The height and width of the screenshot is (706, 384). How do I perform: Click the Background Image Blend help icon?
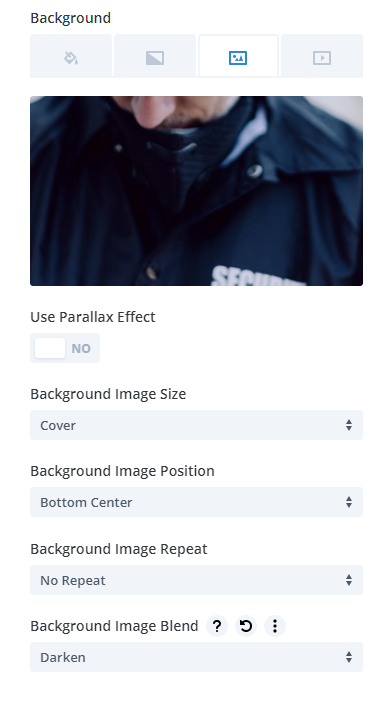[217, 626]
